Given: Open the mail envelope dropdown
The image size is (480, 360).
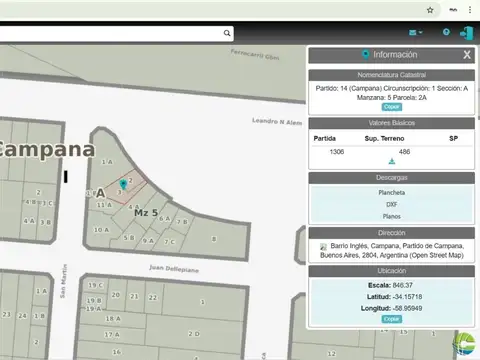Looking at the screenshot, I should tap(416, 32).
